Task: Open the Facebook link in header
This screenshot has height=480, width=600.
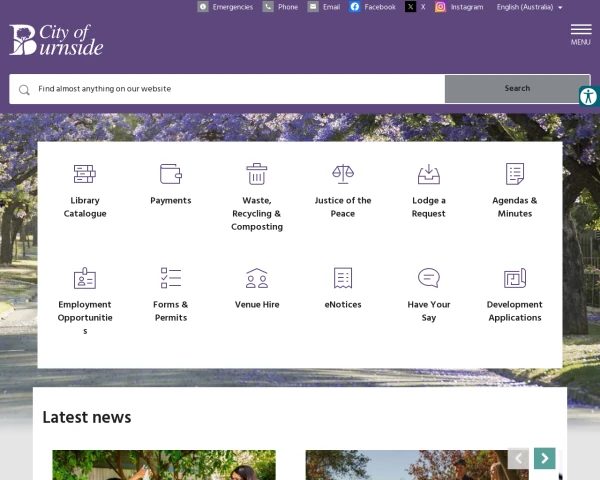Action: [372, 7]
